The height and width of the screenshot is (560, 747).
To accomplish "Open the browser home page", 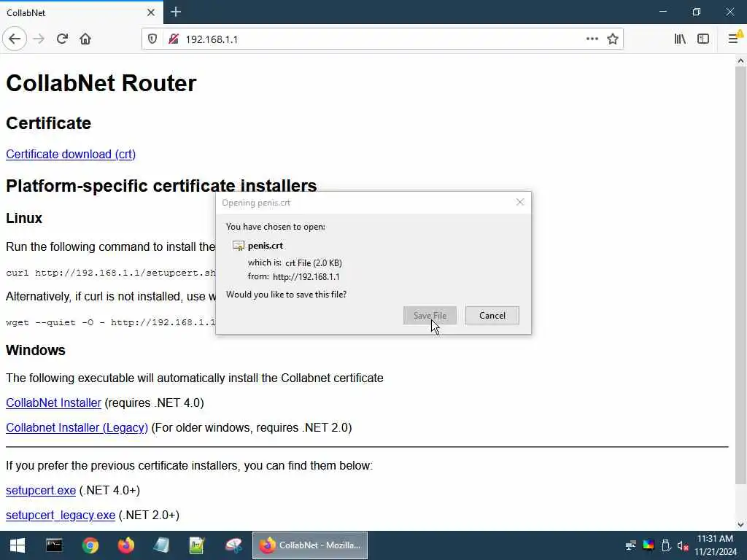I will tap(85, 39).
